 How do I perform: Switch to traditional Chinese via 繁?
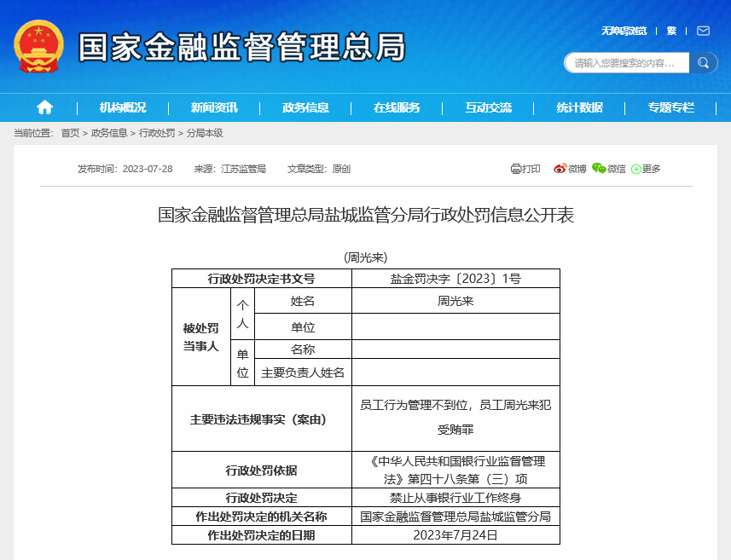[x=671, y=31]
